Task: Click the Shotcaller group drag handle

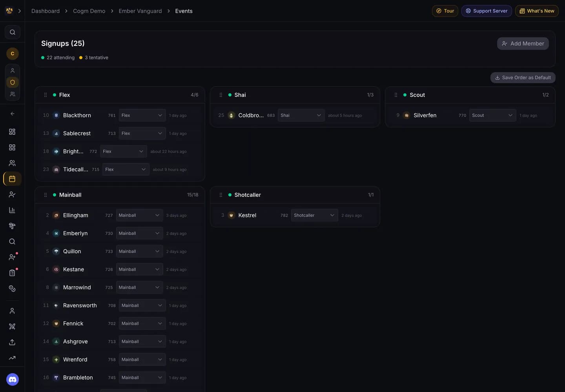Action: tap(221, 195)
